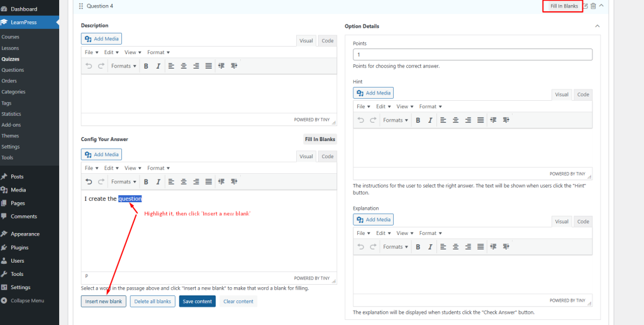644x325 pixels.
Task: Increase indent in the Description editor
Action: tap(234, 66)
